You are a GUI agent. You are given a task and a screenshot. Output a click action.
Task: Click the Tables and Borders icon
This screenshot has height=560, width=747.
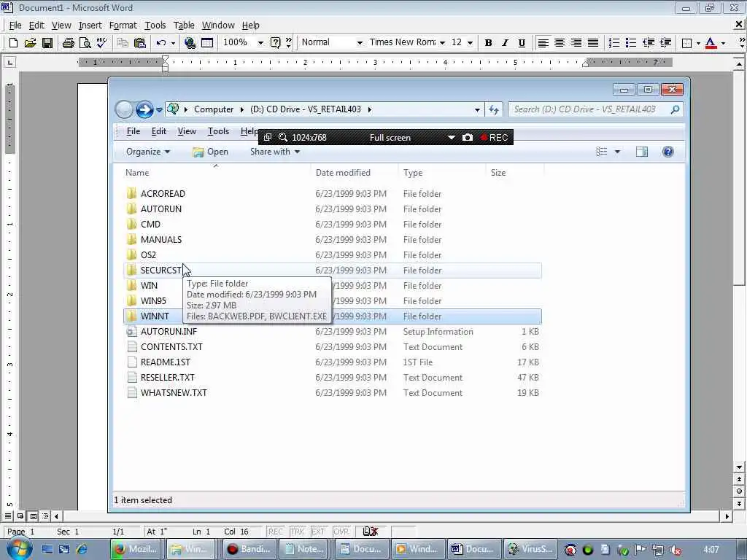(x=206, y=43)
